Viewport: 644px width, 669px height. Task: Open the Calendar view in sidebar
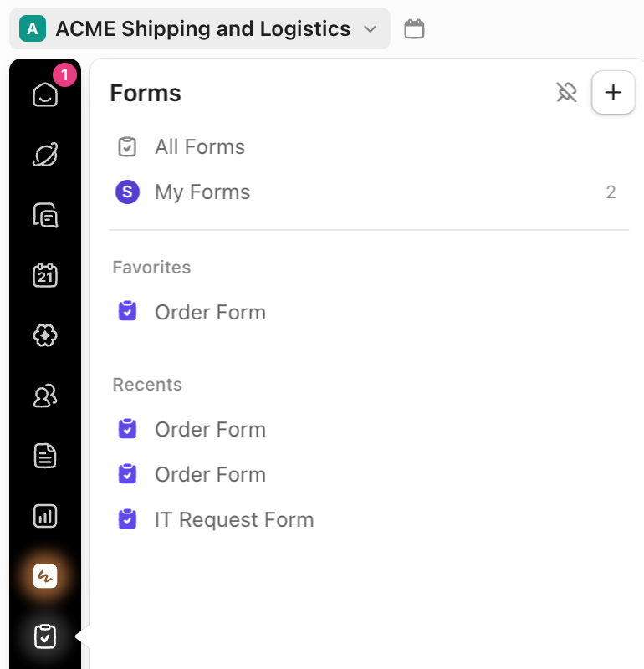pyautogui.click(x=44, y=275)
